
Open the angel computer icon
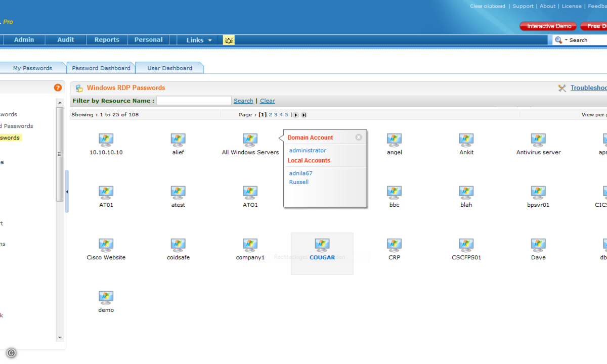point(394,140)
